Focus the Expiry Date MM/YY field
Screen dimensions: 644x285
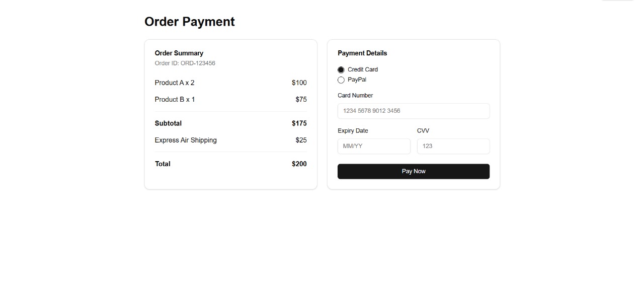click(374, 146)
